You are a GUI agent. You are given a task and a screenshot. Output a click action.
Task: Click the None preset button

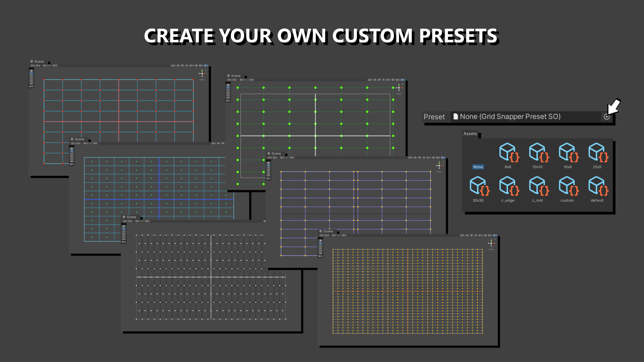pyautogui.click(x=478, y=167)
